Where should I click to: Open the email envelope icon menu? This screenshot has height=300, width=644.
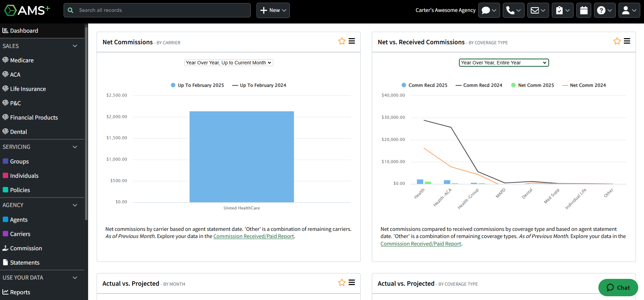pos(538,10)
